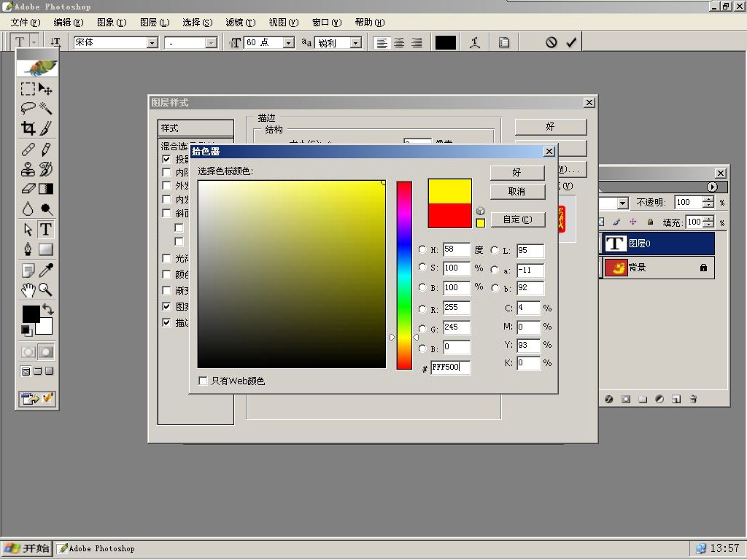The height and width of the screenshot is (560, 747).
Task: Select the R red radio button
Action: [422, 309]
